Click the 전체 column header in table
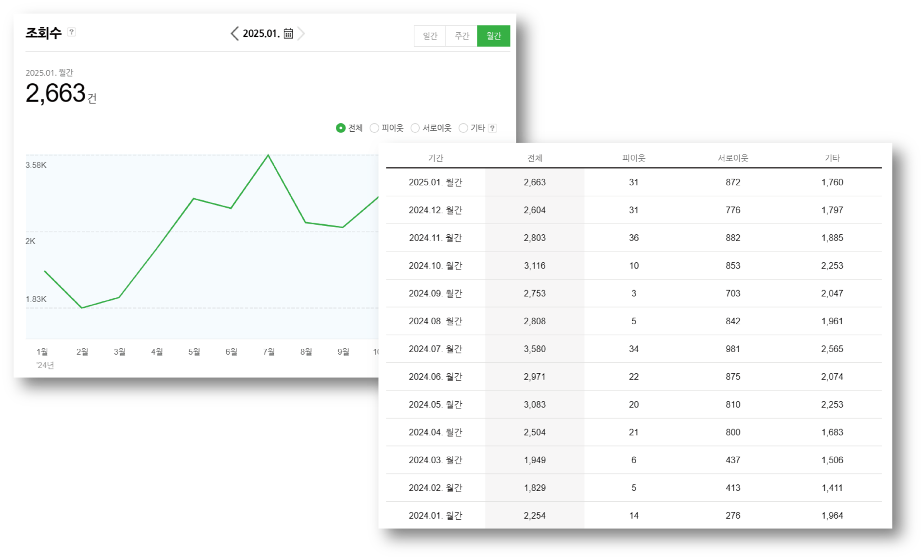This screenshot has width=924, height=560. point(535,158)
